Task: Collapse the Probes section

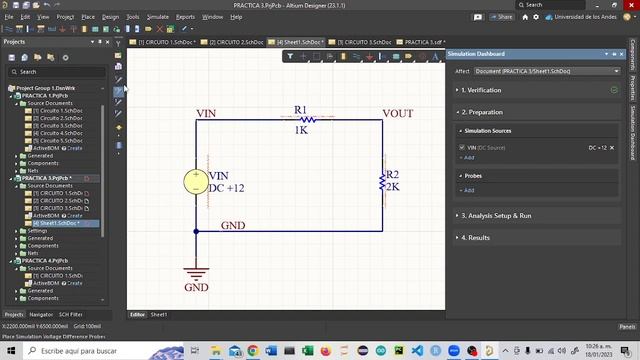Action: pos(460,176)
